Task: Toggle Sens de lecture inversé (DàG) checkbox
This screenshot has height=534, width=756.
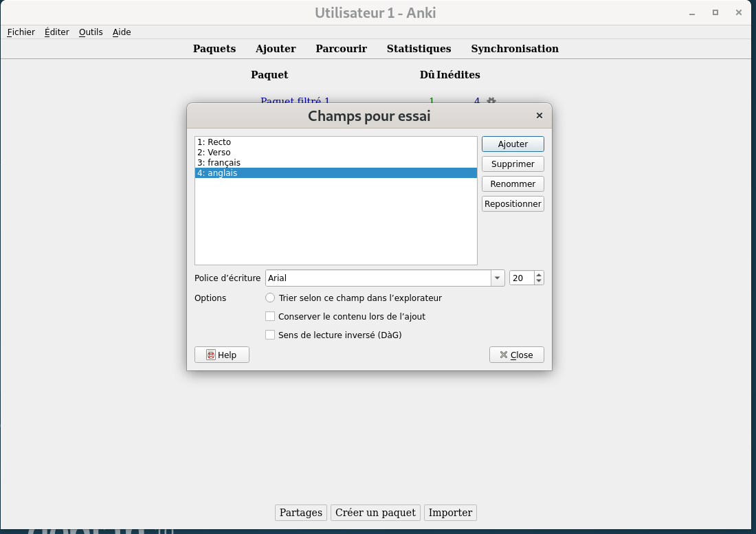Action: tap(270, 335)
